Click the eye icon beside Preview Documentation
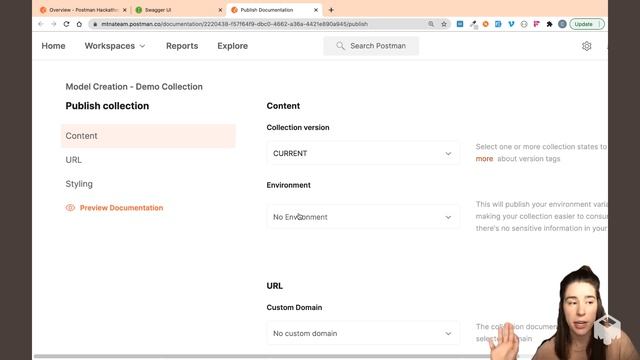The height and width of the screenshot is (360, 640). click(x=70, y=208)
